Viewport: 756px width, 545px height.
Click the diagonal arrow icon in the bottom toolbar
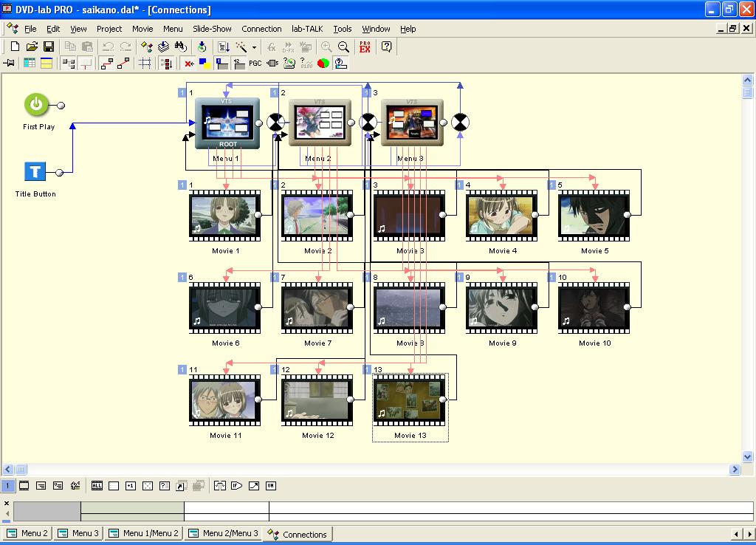pos(254,486)
